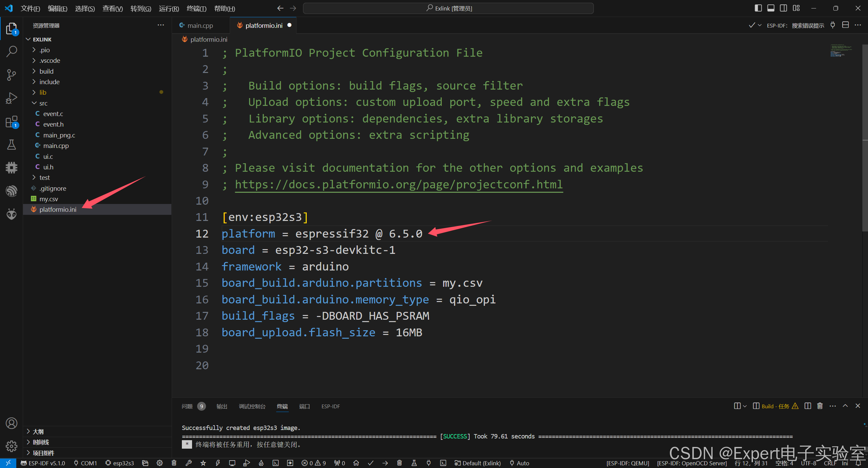Click the ESP-IDF build wrench icon
This screenshot has height=468, width=868.
[189, 463]
